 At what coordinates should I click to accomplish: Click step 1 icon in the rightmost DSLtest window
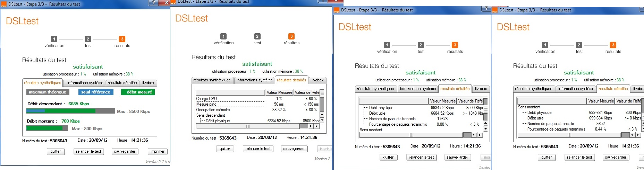[x=545, y=45]
